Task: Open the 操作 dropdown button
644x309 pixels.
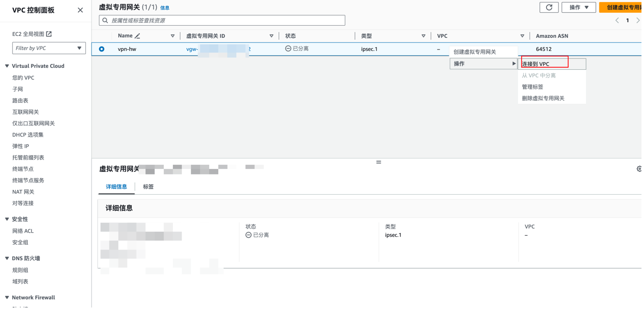Action: click(x=579, y=7)
